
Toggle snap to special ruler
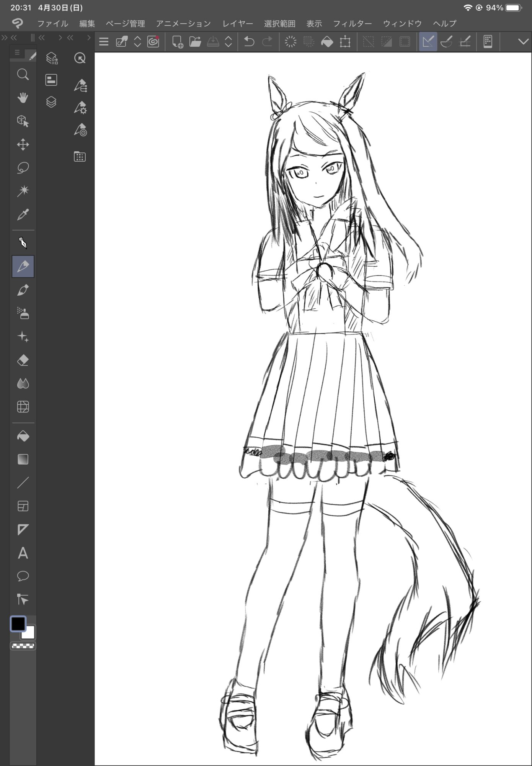446,41
